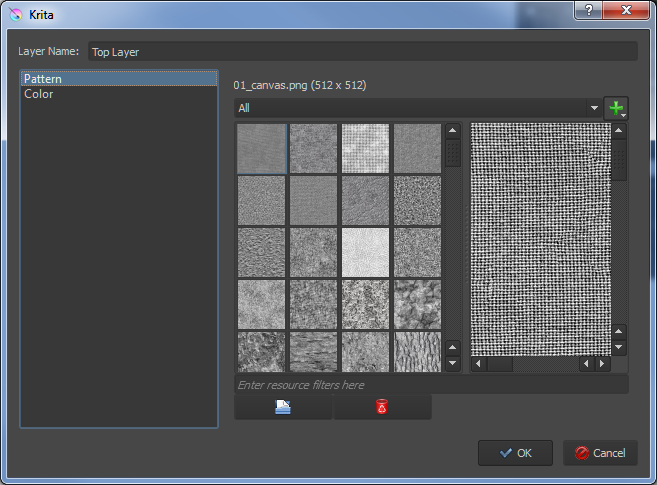Click the preview vertical scrollbar top up arrow
This screenshot has height=485, width=657.
tap(619, 131)
